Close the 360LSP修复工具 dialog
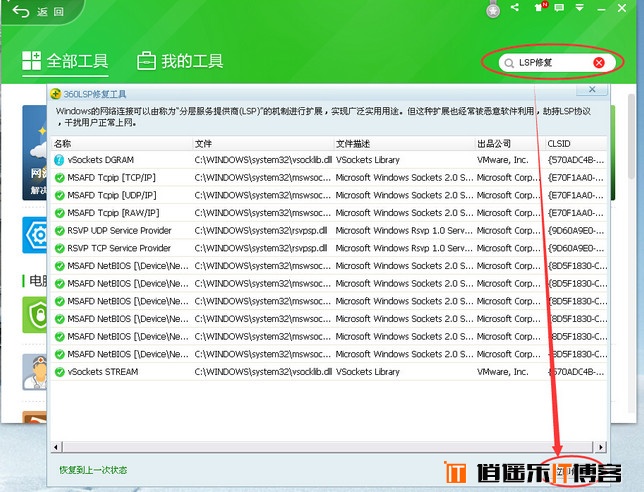The height and width of the screenshot is (492, 644). pyautogui.click(x=592, y=89)
